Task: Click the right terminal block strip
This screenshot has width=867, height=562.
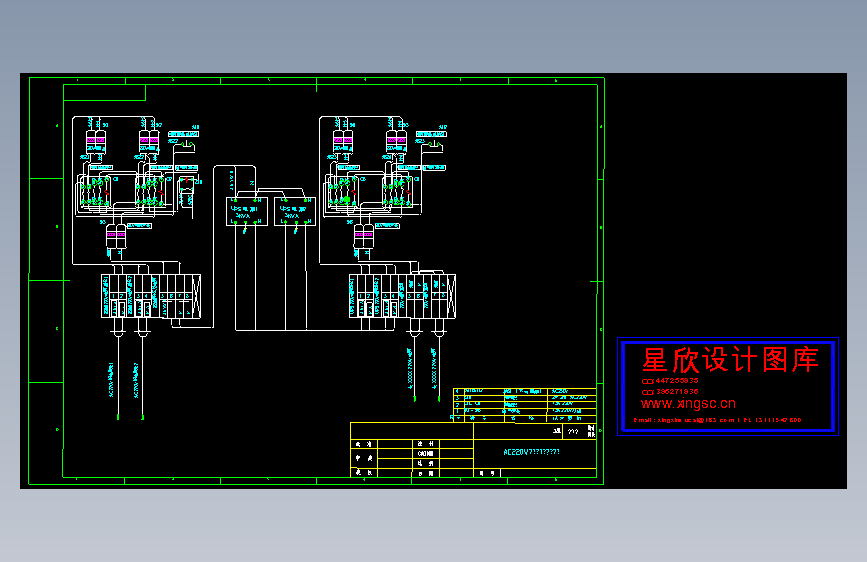Action: tap(402, 296)
